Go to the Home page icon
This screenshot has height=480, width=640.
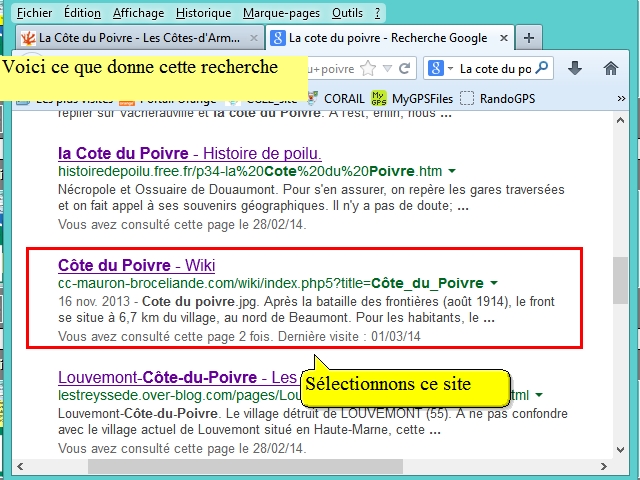pos(611,68)
